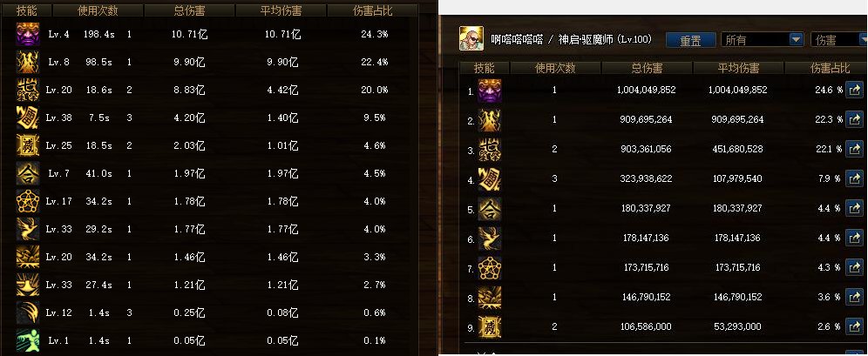The width and height of the screenshot is (868, 356).
Task: Click the talisman paper skill icon in row 4
Action: (x=490, y=178)
